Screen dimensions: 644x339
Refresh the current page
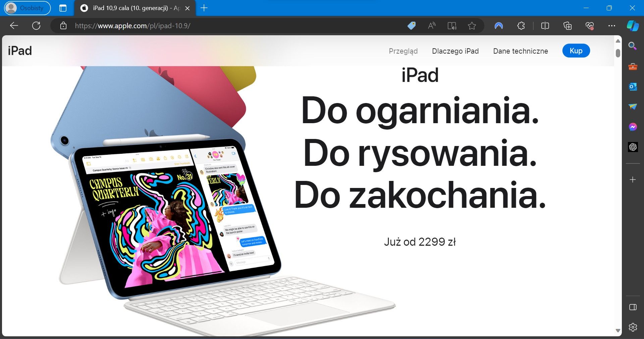tap(36, 26)
